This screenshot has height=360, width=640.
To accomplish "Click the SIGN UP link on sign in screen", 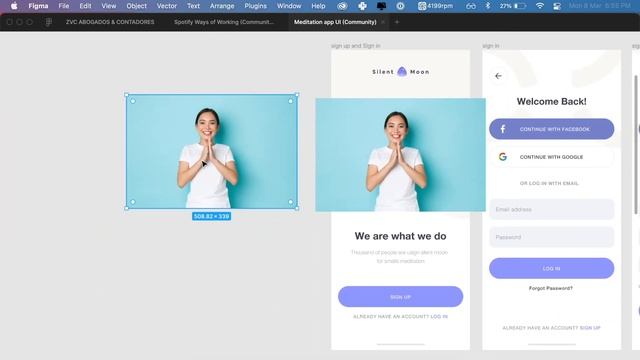I will tap(590, 328).
